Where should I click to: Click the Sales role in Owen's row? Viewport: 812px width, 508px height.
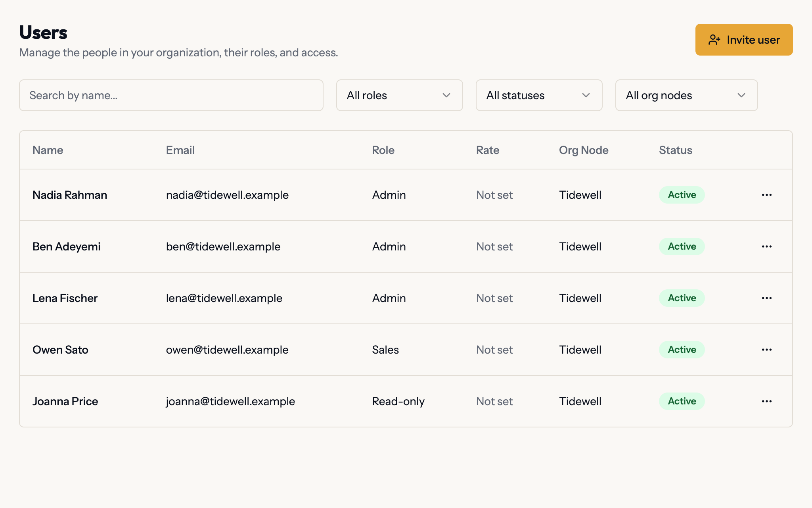(x=385, y=350)
